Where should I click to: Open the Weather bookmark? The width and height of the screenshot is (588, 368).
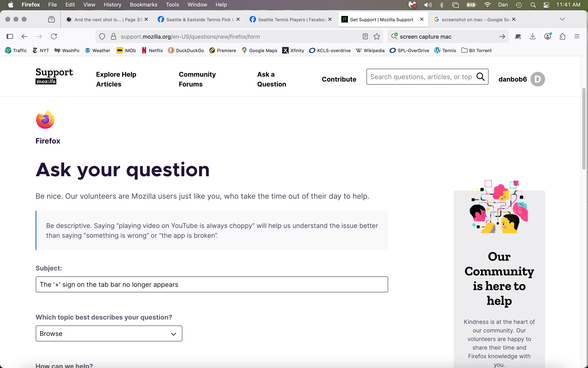pyautogui.click(x=98, y=50)
